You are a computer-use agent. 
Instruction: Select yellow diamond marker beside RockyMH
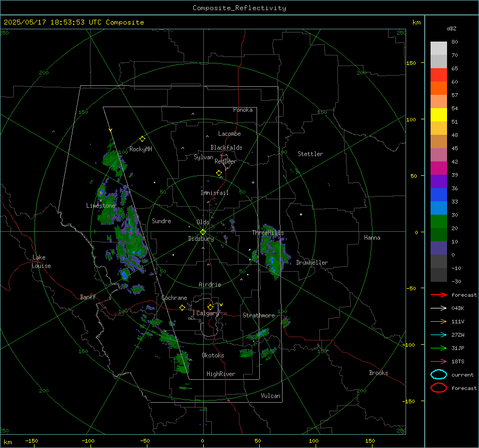pos(142,139)
